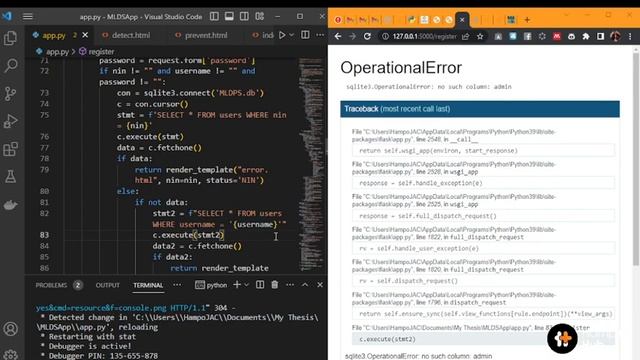Open the VS Code hamburger menu

pos(28,16)
